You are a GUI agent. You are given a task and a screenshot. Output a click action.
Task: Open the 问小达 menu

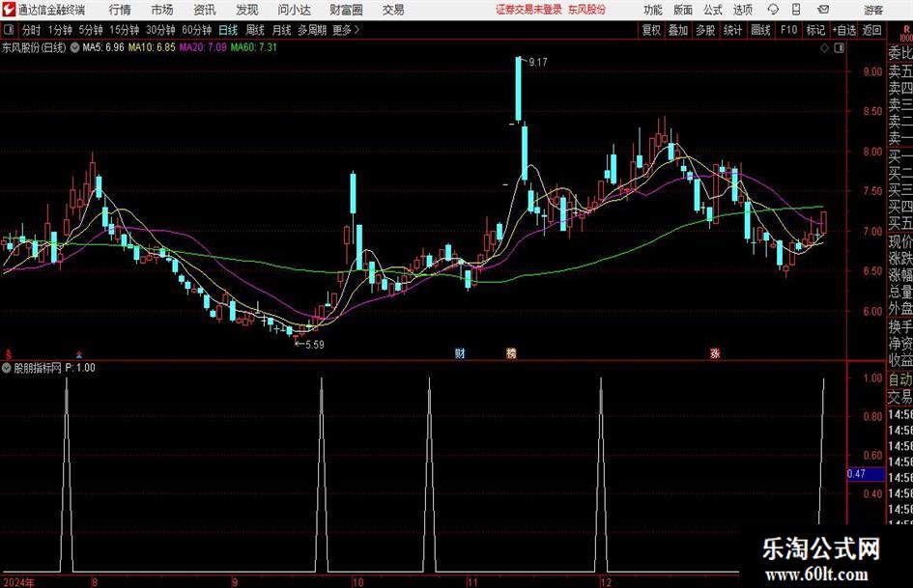click(294, 10)
